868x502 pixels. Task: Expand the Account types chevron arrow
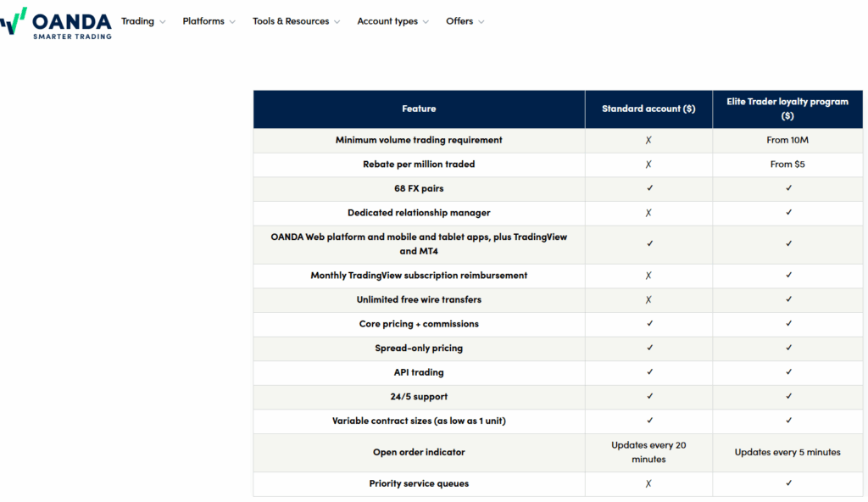(x=426, y=21)
